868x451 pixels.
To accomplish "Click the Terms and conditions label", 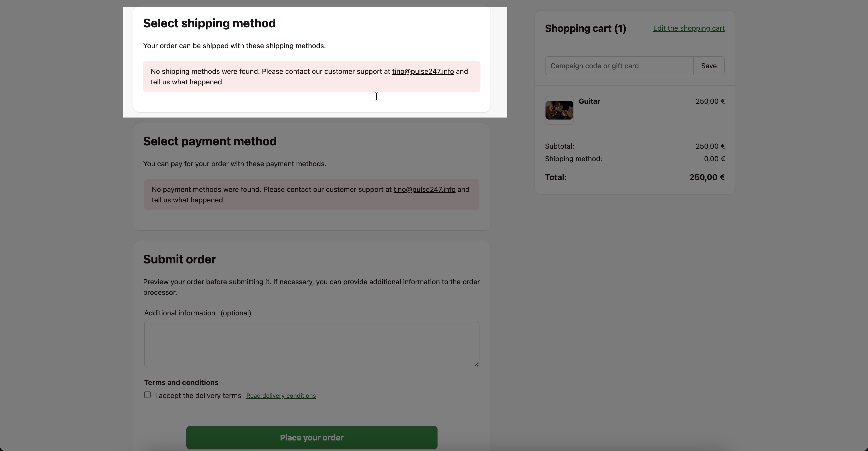I will click(181, 382).
